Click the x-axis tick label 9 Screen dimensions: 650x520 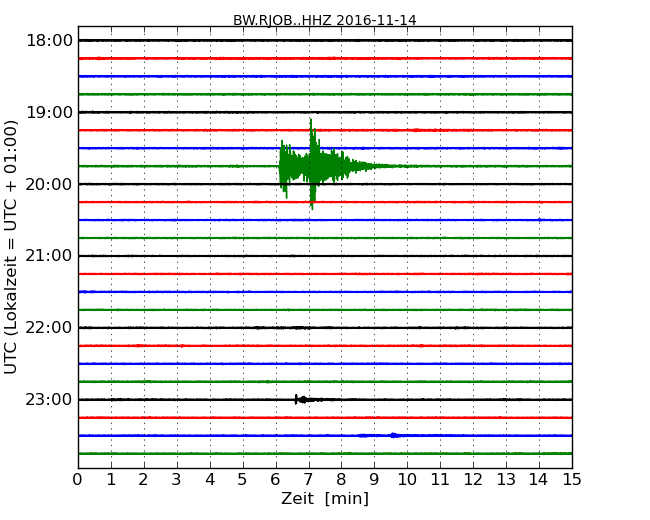(x=374, y=480)
